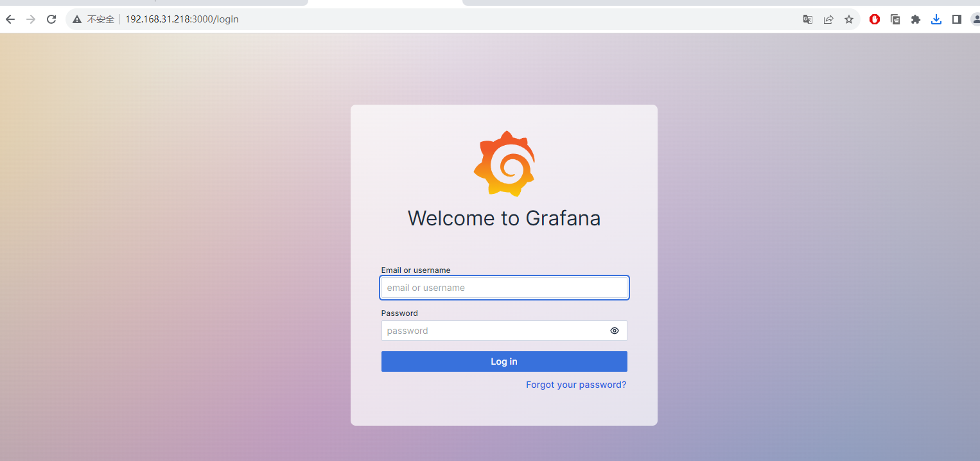980x461 pixels.
Task: Reload the Grafana login page
Action: coord(51,19)
